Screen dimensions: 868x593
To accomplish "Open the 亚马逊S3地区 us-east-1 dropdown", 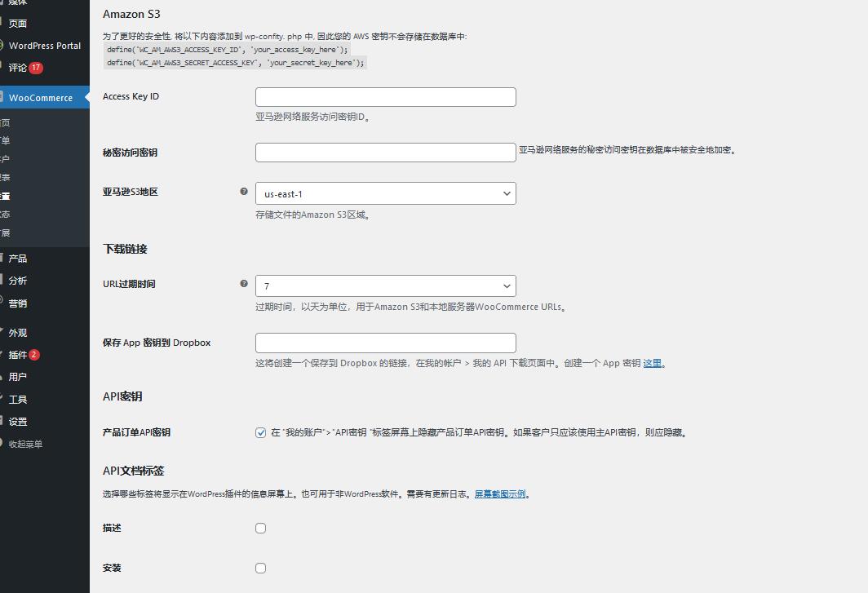I will pyautogui.click(x=385, y=193).
